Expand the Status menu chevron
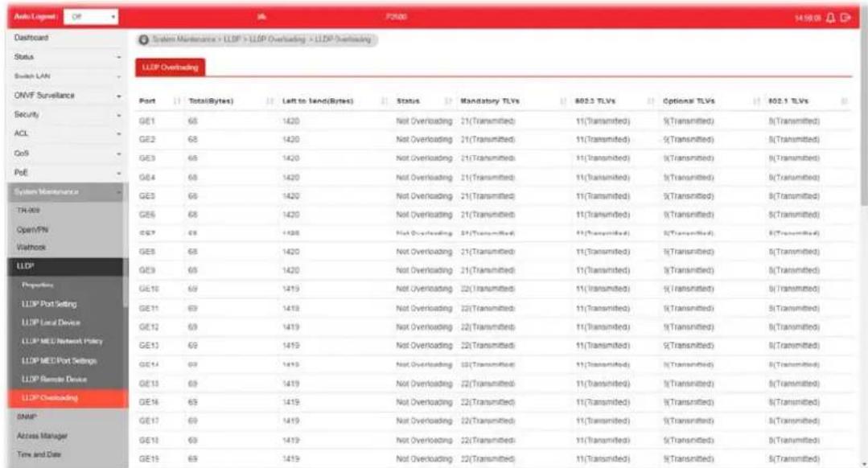This screenshot has height=468, width=868. (x=118, y=58)
